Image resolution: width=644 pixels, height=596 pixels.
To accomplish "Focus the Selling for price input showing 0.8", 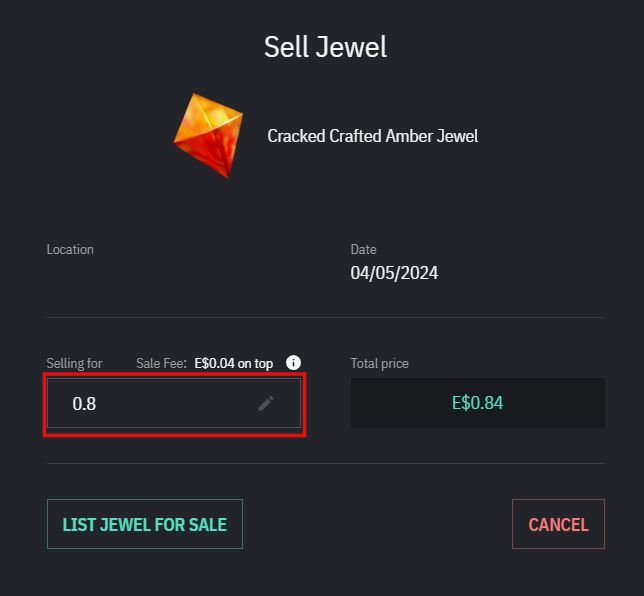I will 174,403.
